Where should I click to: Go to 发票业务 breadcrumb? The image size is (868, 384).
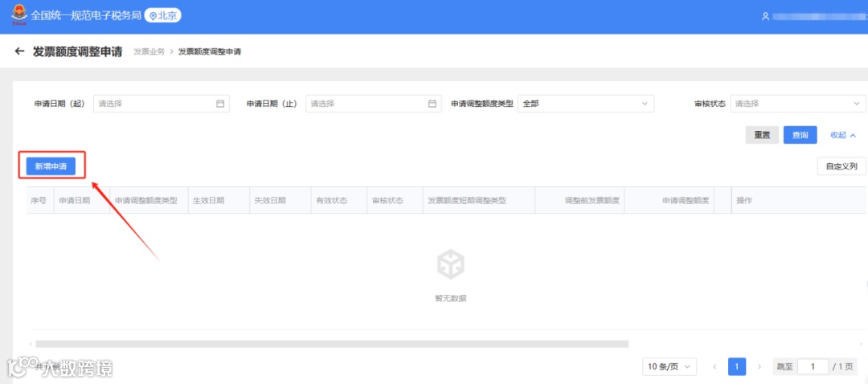[x=149, y=51]
